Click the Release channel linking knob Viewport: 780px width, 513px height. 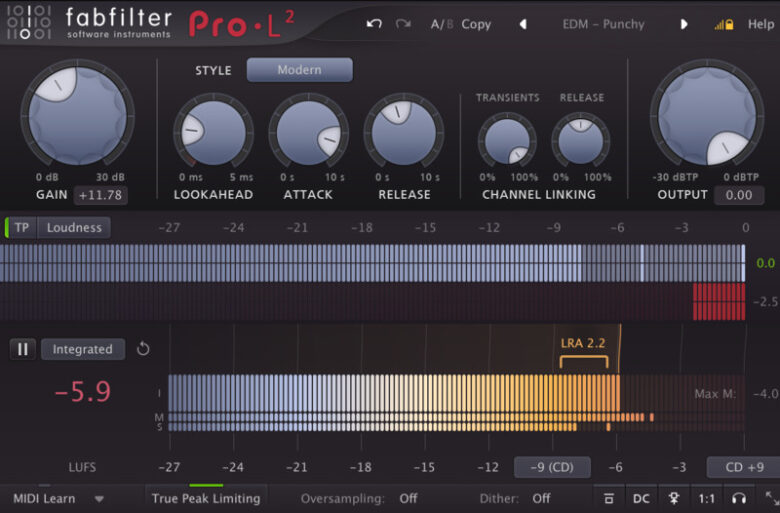tap(581, 141)
